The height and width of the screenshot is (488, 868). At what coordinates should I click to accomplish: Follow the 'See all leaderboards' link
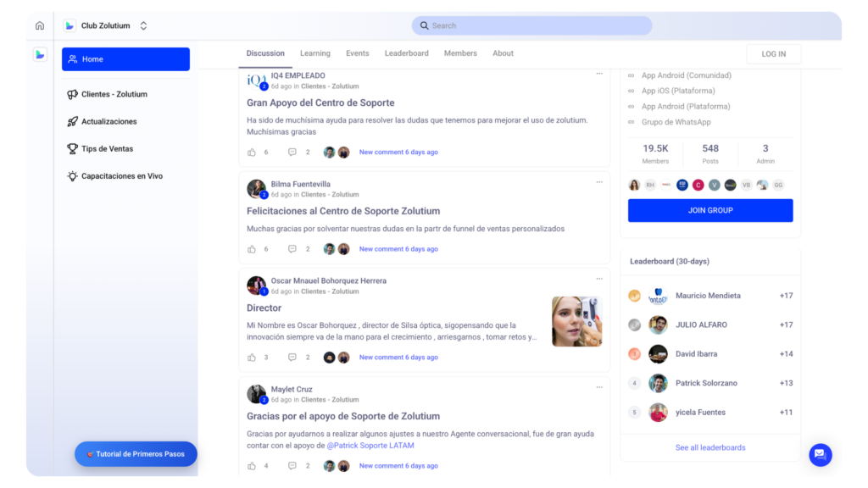710,447
